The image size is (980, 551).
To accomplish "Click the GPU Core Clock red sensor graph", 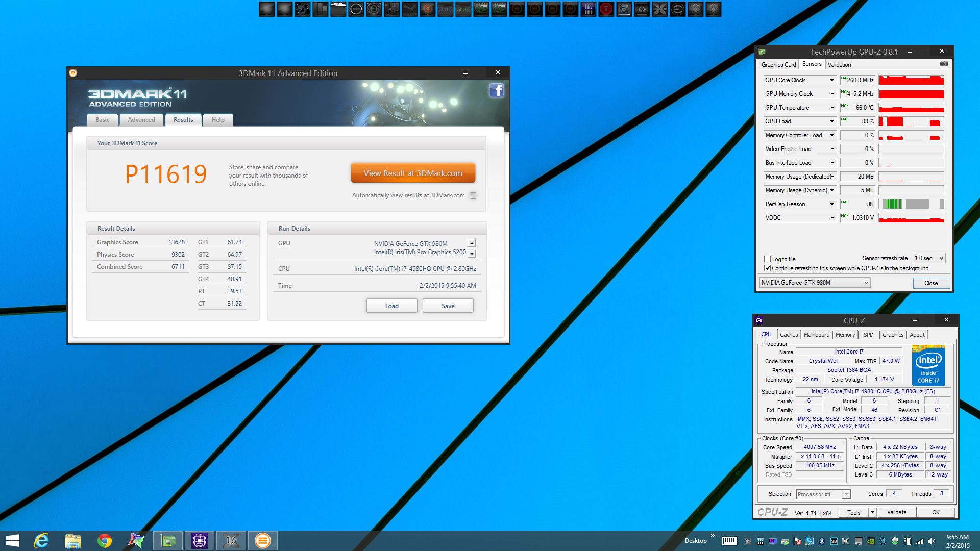I will click(912, 80).
